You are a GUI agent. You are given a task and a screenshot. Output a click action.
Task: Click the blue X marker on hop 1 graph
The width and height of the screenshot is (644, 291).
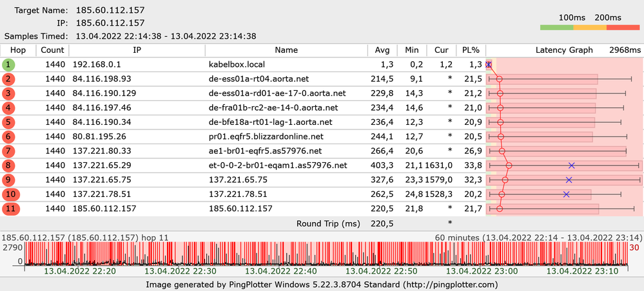coord(489,64)
